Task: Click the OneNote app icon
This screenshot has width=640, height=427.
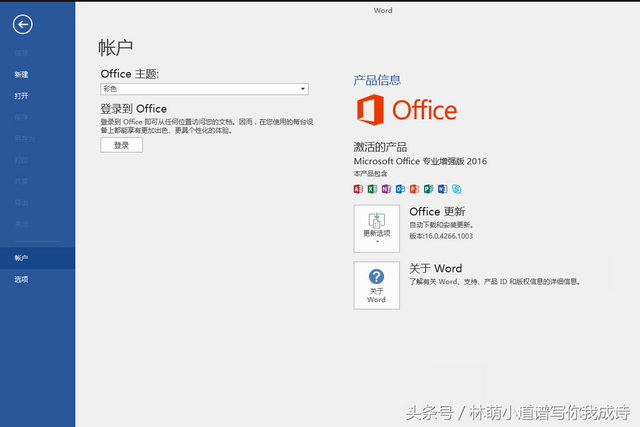Action: click(386, 189)
